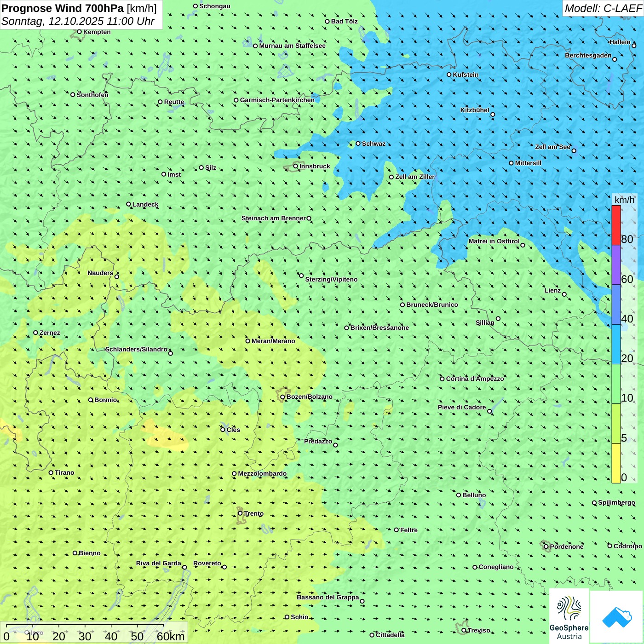This screenshot has width=644, height=644.
Task: Select the Brixen/Bressanone label
Action: 379,328
